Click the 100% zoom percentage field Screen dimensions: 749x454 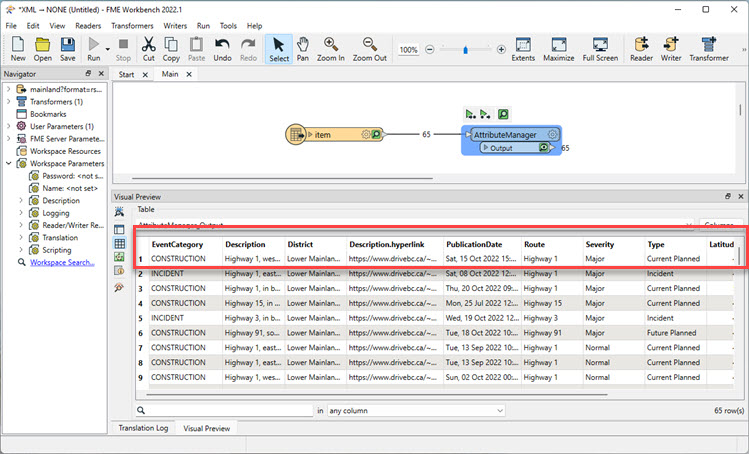click(x=408, y=50)
